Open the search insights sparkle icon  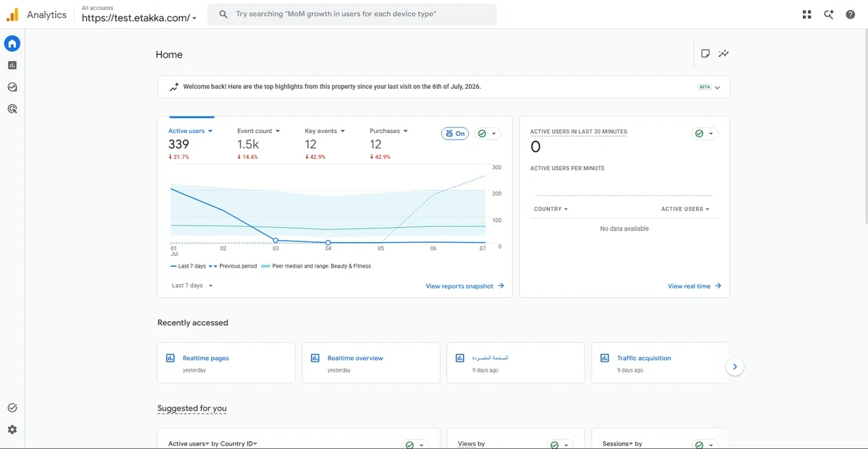click(829, 14)
